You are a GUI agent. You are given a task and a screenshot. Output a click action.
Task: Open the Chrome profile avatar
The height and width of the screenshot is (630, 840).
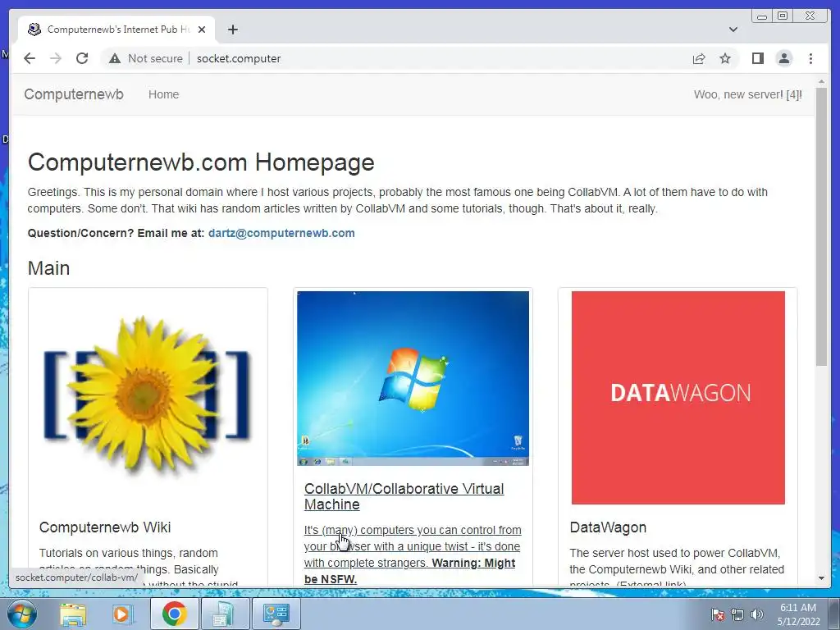[x=783, y=58]
